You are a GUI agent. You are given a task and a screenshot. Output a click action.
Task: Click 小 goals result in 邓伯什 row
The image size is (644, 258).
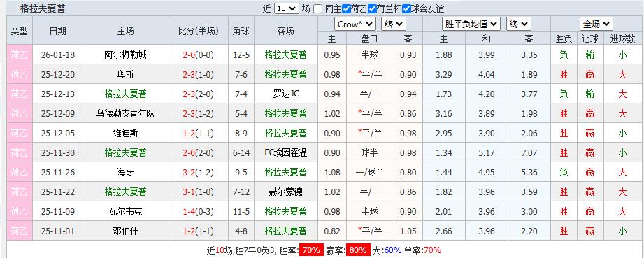click(622, 231)
